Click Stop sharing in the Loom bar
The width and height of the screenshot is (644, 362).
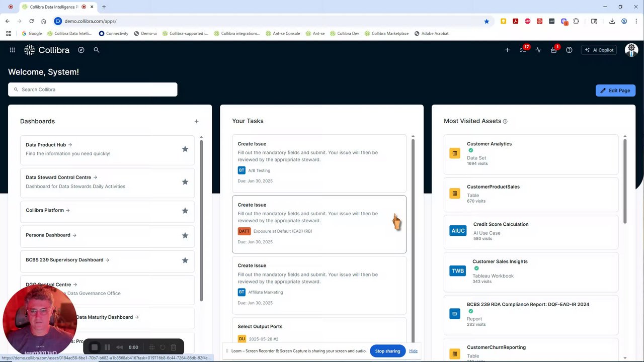coord(387,351)
